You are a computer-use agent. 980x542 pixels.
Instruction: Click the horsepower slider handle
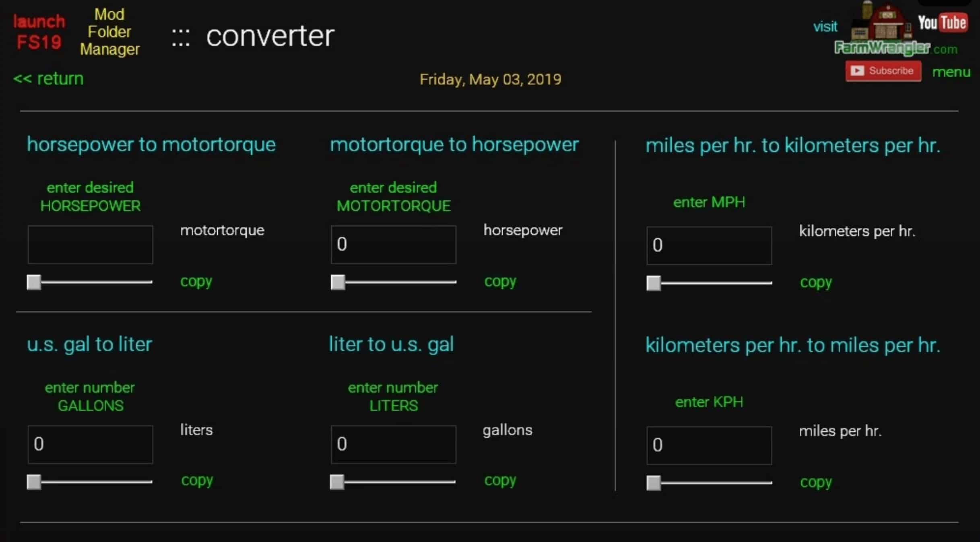coord(34,282)
